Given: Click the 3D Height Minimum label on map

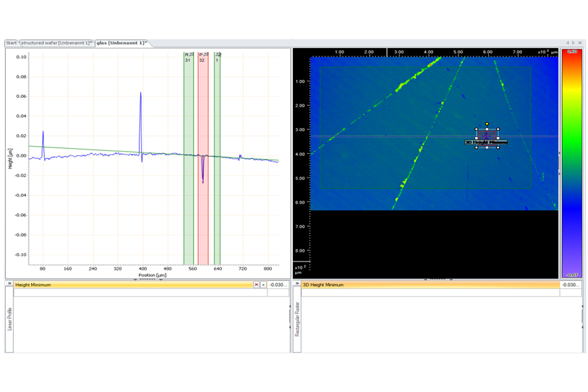Looking at the screenshot, I should coord(486,143).
